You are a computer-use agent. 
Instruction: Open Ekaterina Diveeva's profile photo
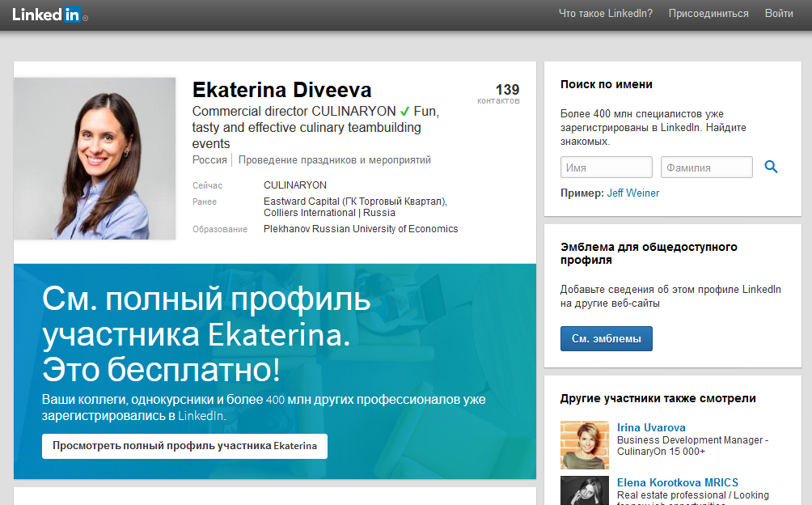pyautogui.click(x=95, y=159)
